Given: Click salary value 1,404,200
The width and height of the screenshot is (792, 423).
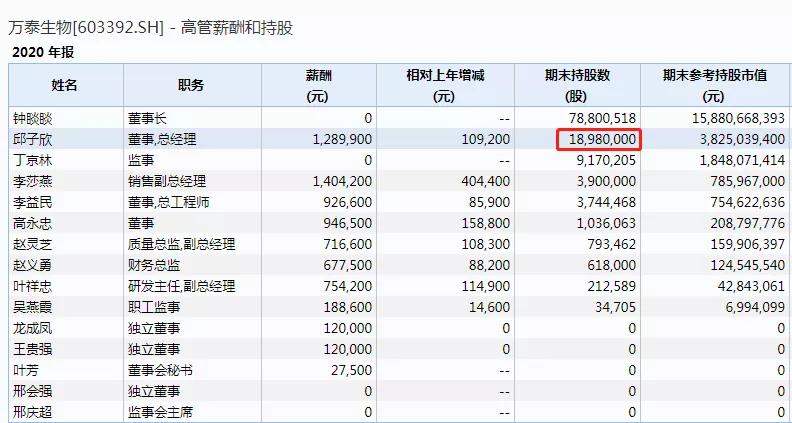Looking at the screenshot, I should coord(342,181).
